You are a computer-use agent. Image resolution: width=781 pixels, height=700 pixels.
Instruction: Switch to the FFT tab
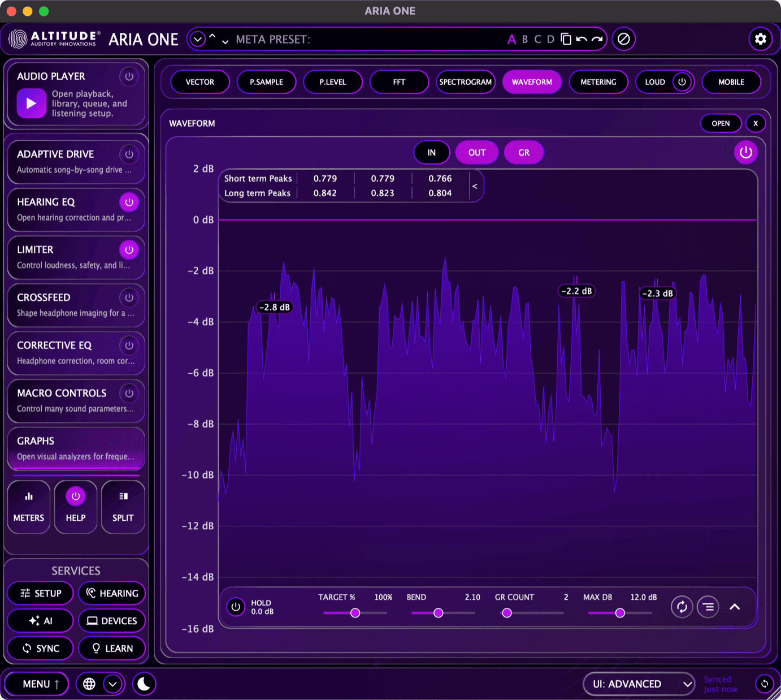point(399,82)
